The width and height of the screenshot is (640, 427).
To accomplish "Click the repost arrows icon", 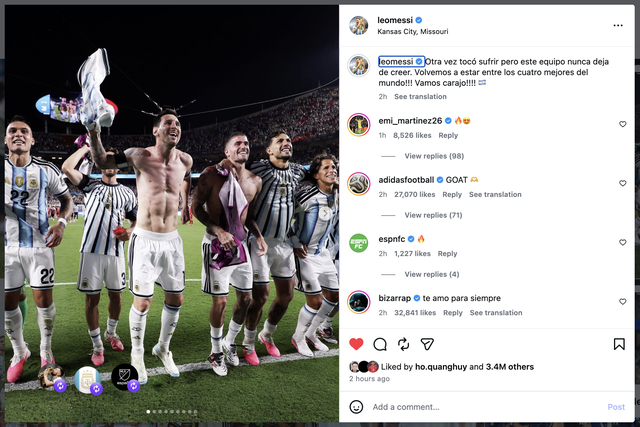I will coord(404,344).
